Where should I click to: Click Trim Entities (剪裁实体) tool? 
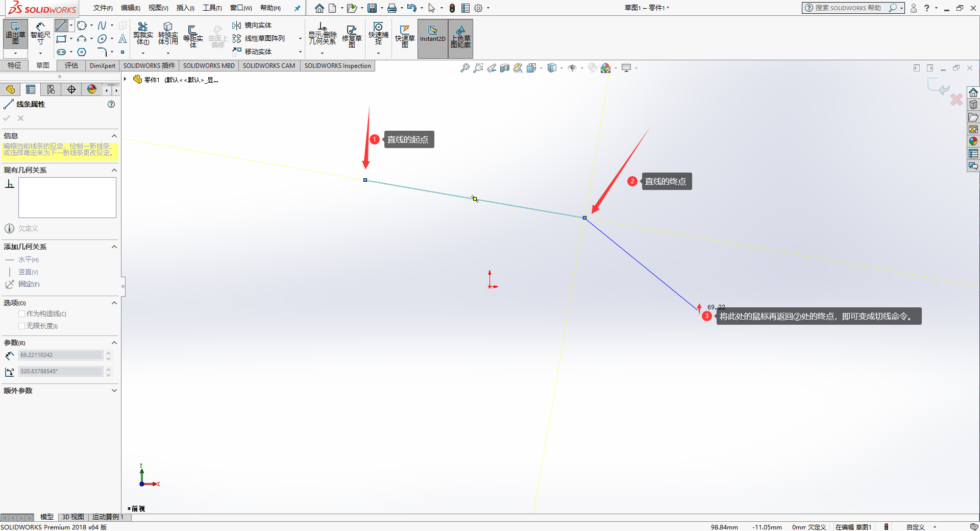[x=143, y=34]
